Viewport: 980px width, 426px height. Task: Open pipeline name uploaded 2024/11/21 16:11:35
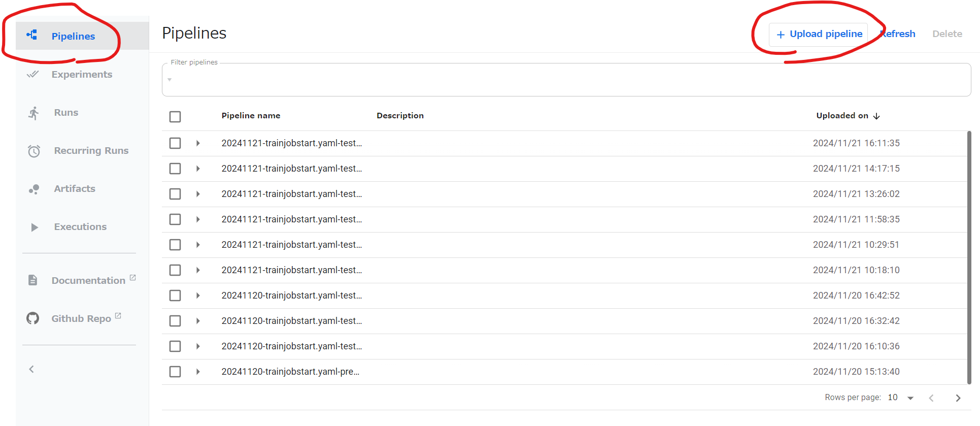(x=292, y=143)
